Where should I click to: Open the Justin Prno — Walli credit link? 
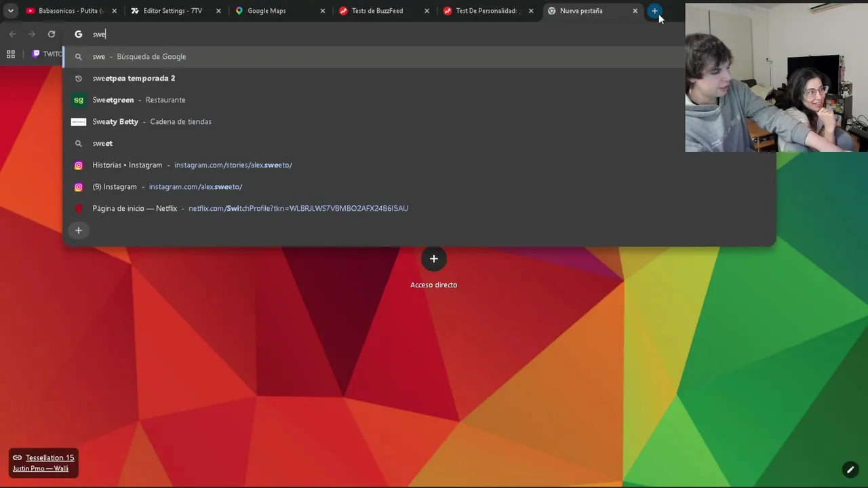[41, 468]
